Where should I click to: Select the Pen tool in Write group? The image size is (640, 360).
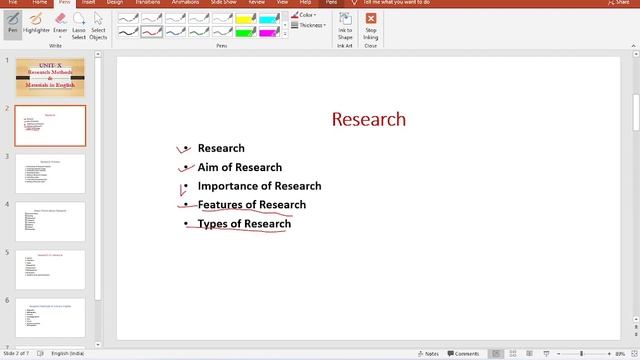click(13, 24)
